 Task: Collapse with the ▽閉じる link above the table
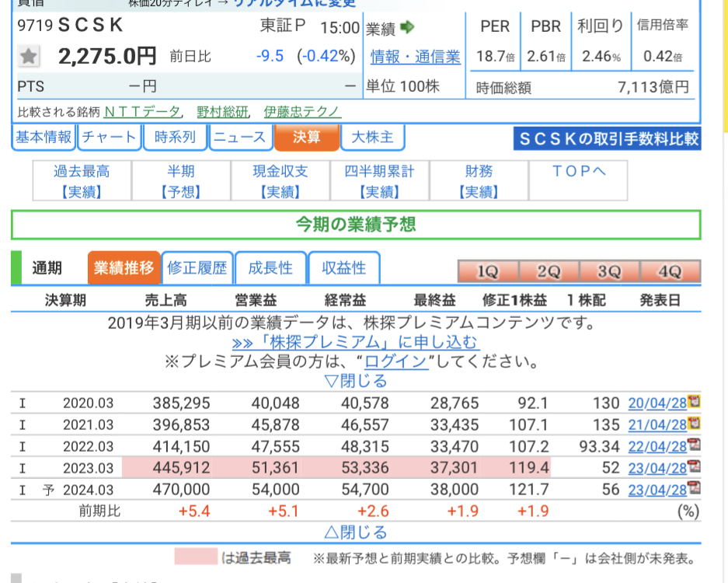356,381
